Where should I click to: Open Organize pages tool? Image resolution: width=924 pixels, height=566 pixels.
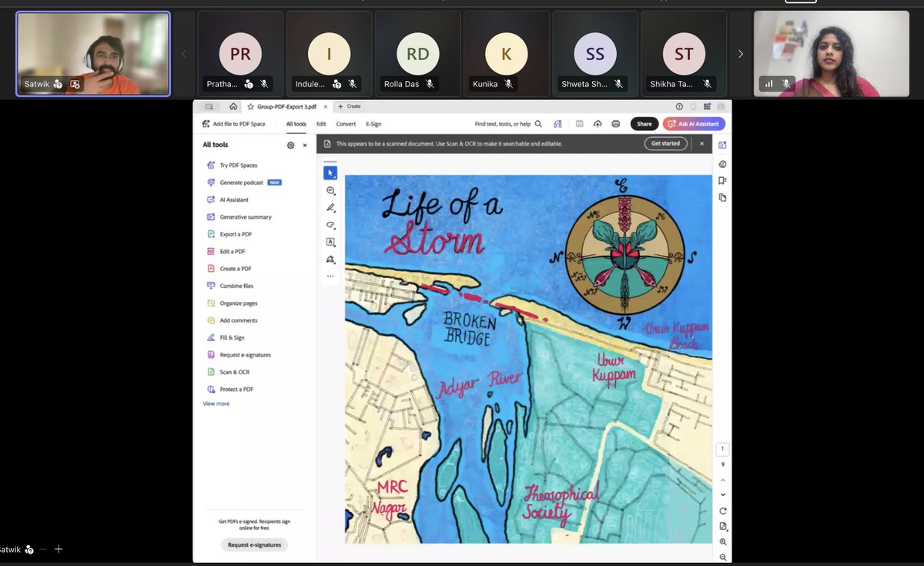(233, 303)
